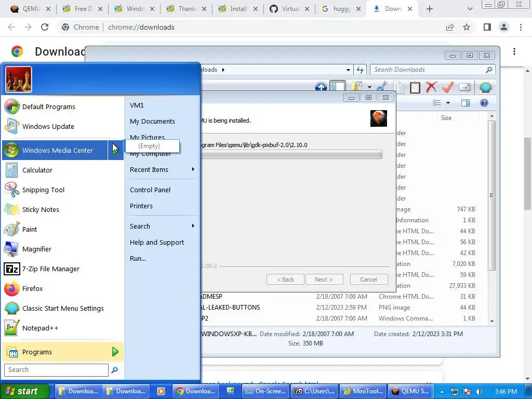Viewport: 532px width, 399px height.
Task: Copy selected item in Explorer toolbar
Action: (399, 87)
